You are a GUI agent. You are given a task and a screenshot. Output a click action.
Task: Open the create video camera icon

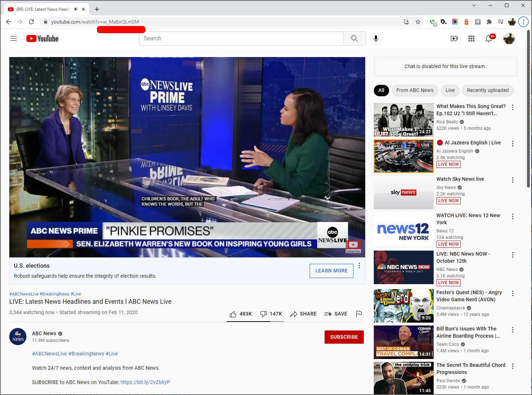click(x=454, y=39)
